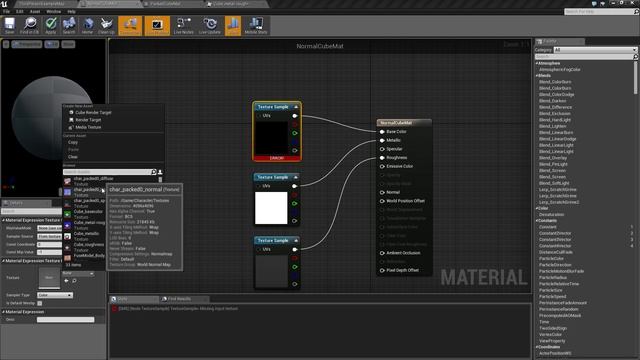
Task: Collapse the middle Texture Sample node arrow
Action: click(x=296, y=177)
